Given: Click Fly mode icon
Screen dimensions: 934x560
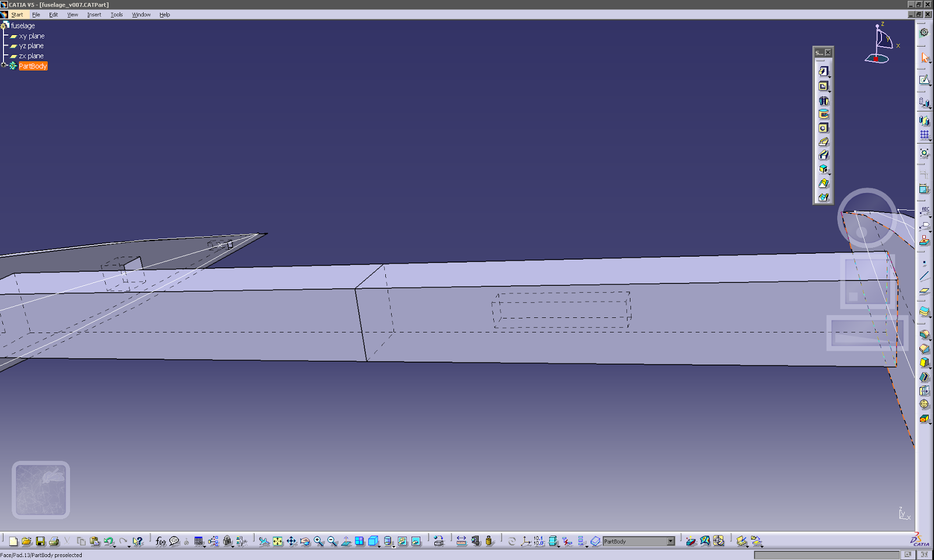Looking at the screenshot, I should point(264,541).
